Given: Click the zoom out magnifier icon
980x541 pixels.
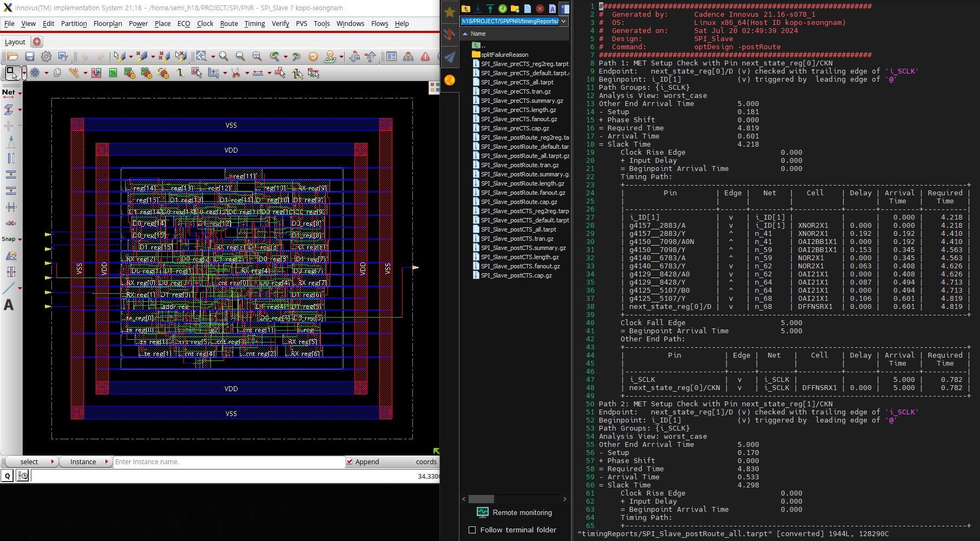Looking at the screenshot, I should pyautogui.click(x=240, y=56).
